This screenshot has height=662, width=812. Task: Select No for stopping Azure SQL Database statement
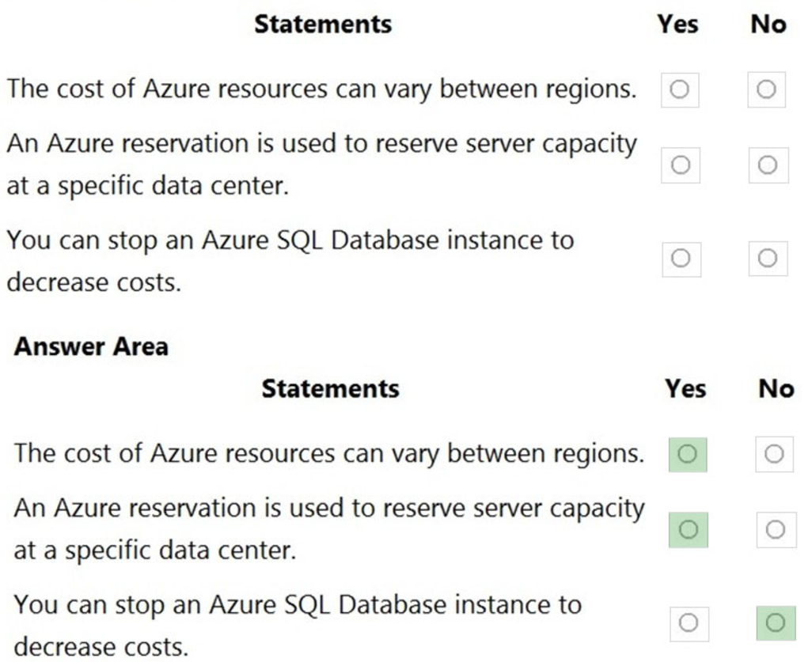[766, 259]
